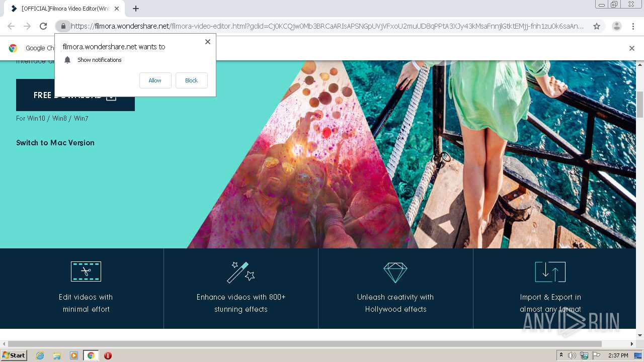Click the scroll left arrow

[x=4, y=344]
